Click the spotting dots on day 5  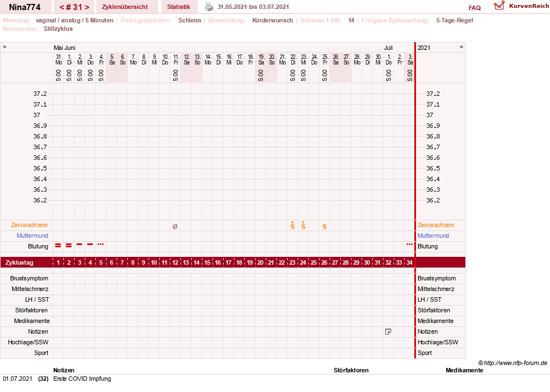pyautogui.click(x=101, y=244)
